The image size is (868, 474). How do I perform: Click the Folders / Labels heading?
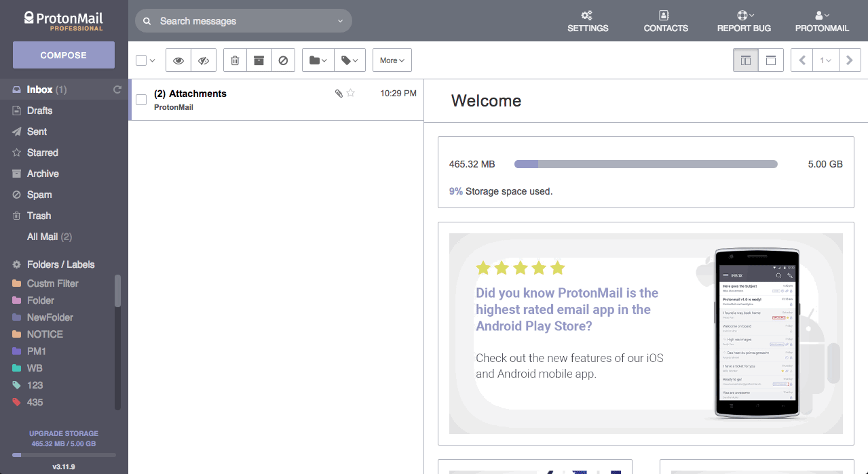(x=61, y=264)
